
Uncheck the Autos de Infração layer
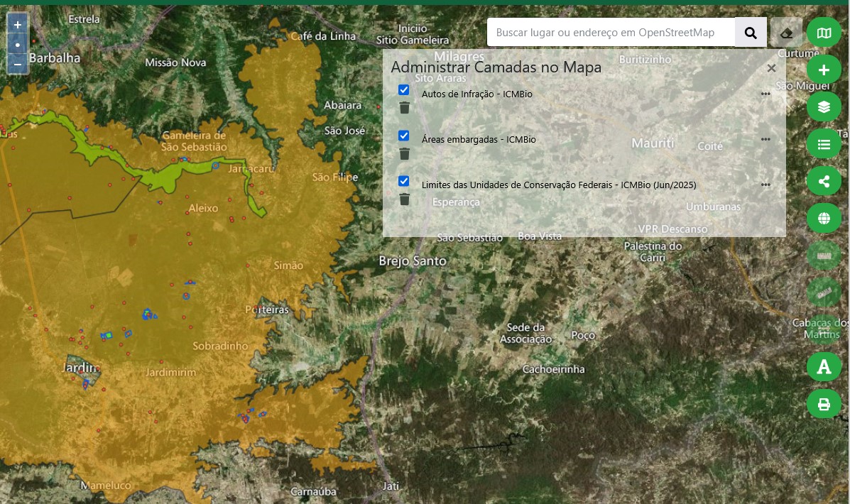pos(403,89)
